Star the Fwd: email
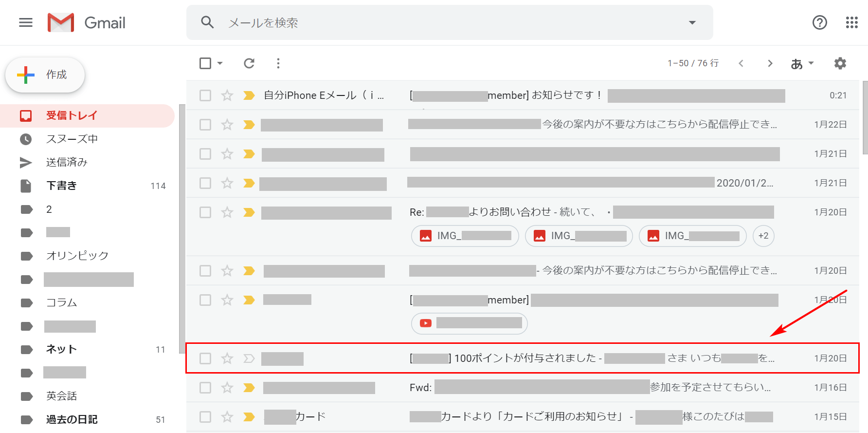Screen dimensions: 868x433 pyautogui.click(x=227, y=388)
